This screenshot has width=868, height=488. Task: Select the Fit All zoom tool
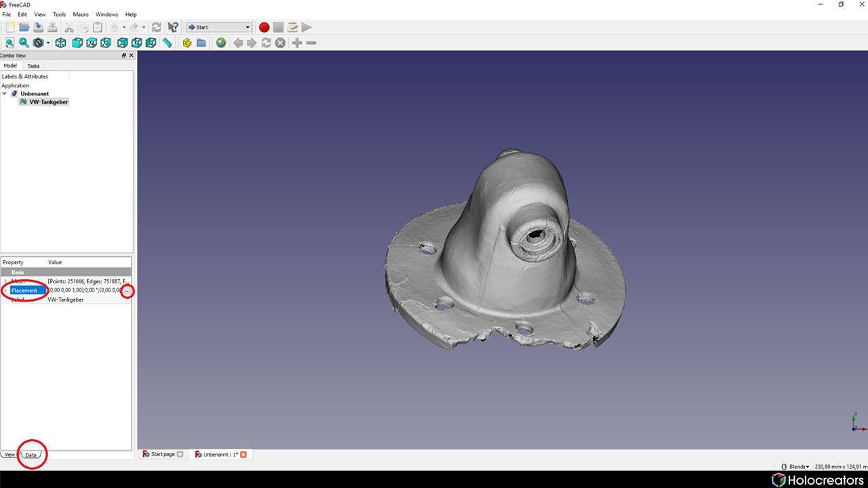[x=9, y=43]
